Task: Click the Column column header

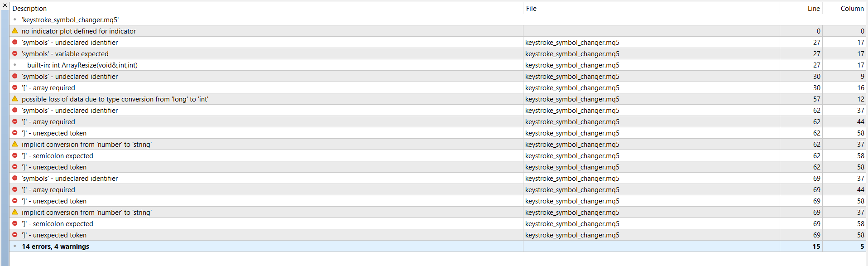Action: click(x=852, y=9)
